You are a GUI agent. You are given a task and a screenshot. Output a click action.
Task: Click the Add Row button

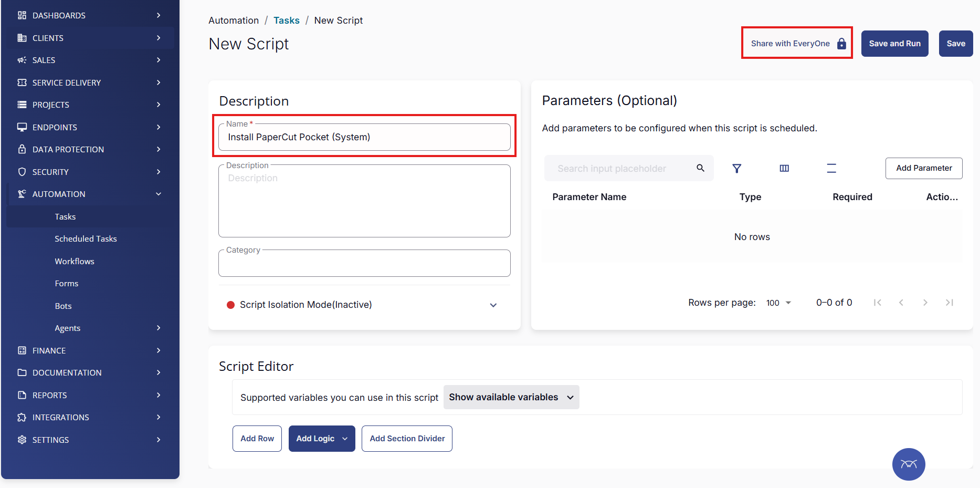pos(257,439)
